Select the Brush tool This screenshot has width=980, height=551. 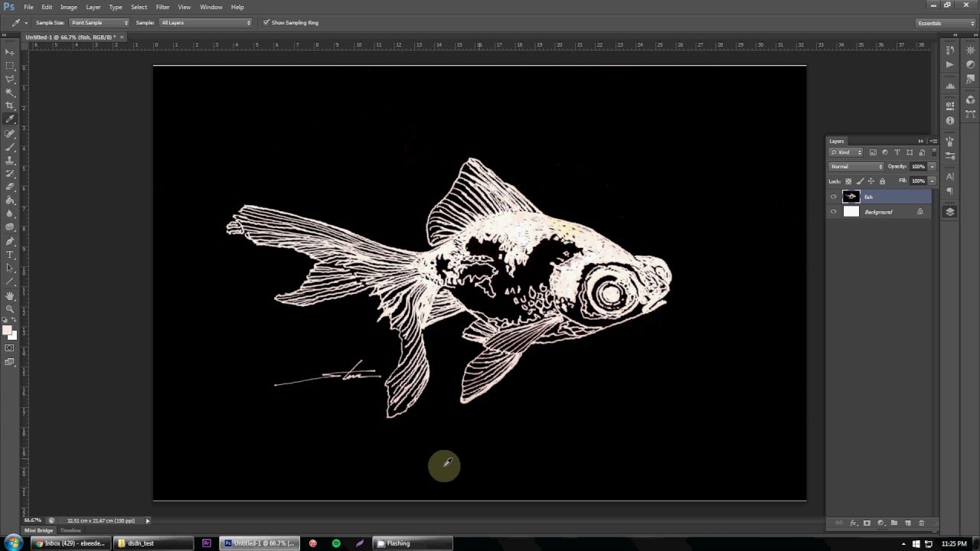point(10,146)
